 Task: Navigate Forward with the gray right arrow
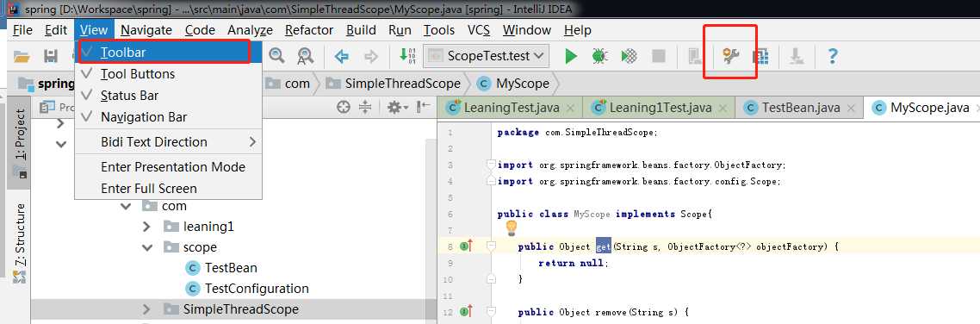pos(371,56)
